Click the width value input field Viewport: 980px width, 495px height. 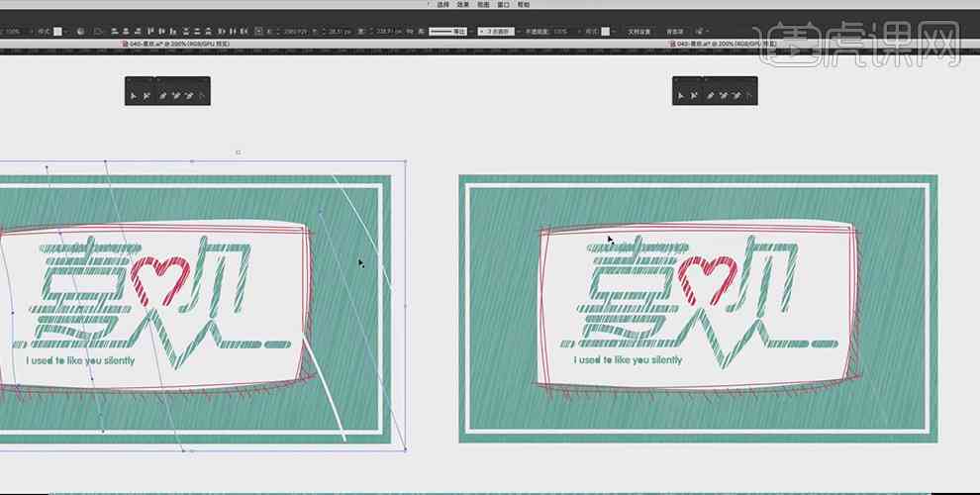pos(387,32)
